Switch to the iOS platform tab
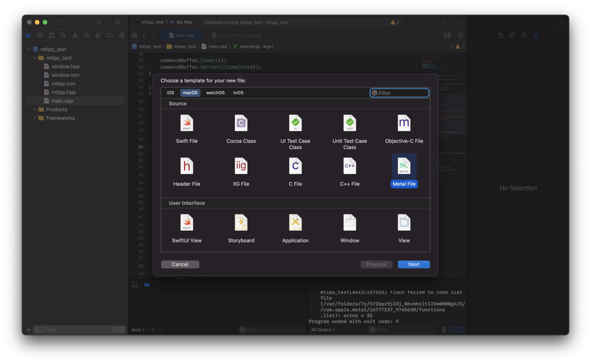 [170, 92]
